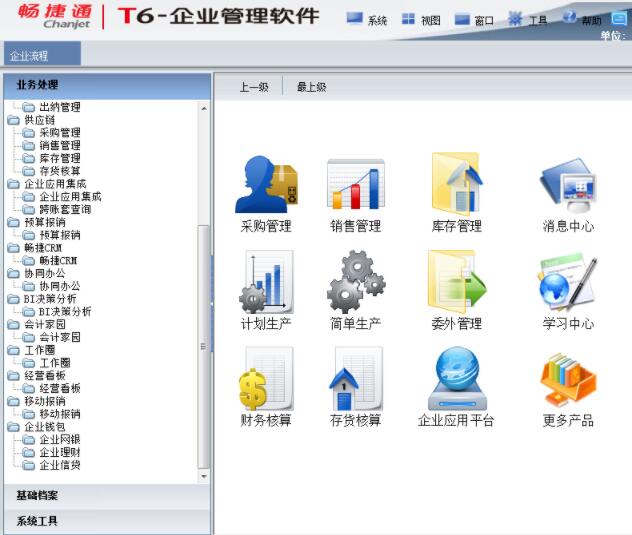Viewport: 632px width, 535px height.
Task: Click the tree scrollbar up arrow
Action: click(x=204, y=108)
